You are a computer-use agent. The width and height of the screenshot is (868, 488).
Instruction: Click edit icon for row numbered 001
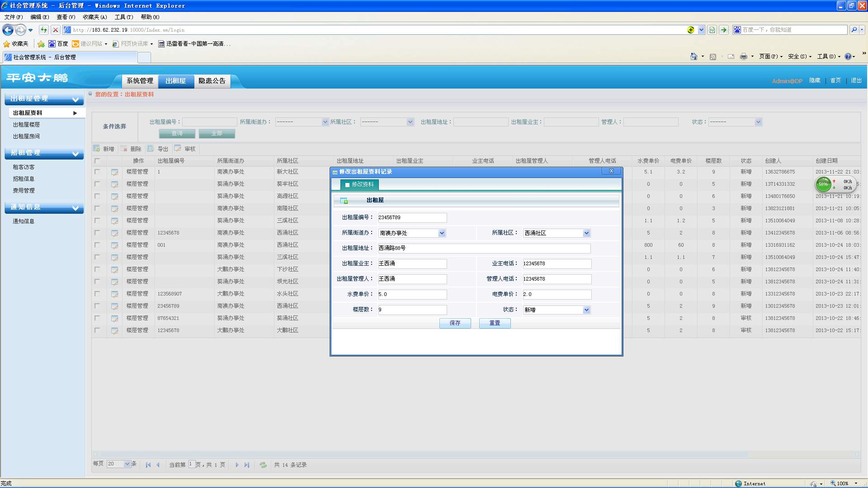pos(115,245)
